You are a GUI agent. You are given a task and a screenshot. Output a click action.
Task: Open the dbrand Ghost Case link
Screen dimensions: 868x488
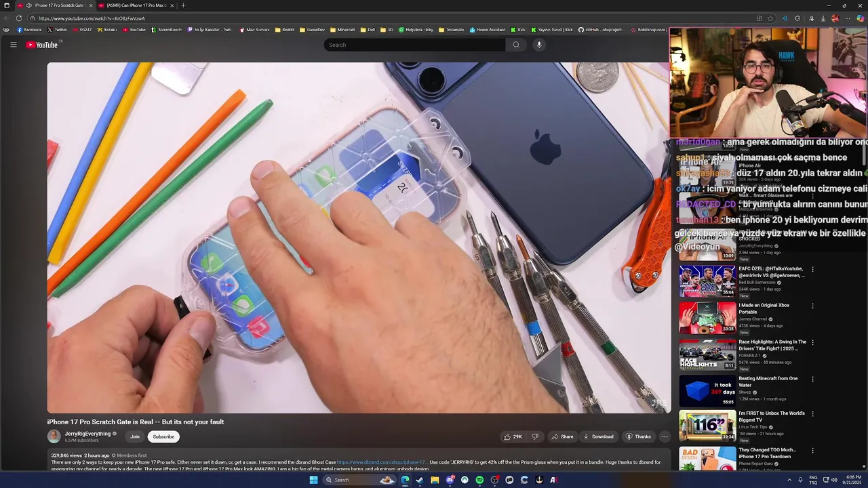tap(381, 462)
